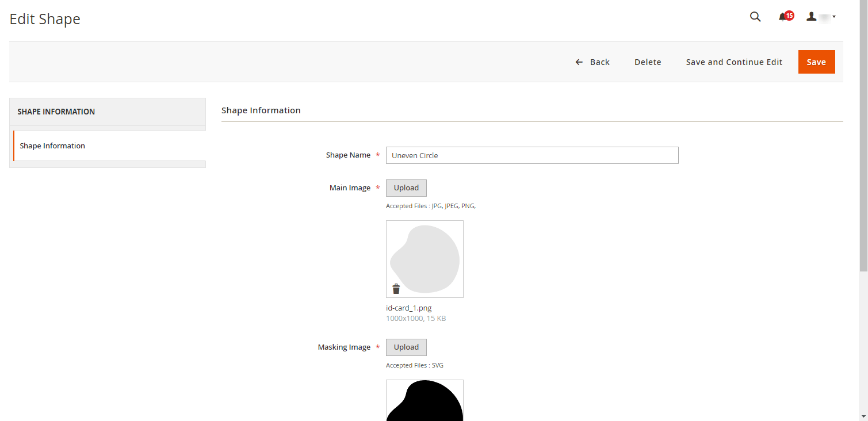Expand the account dropdown arrow
Screen dimensions: 868x421
tap(834, 17)
